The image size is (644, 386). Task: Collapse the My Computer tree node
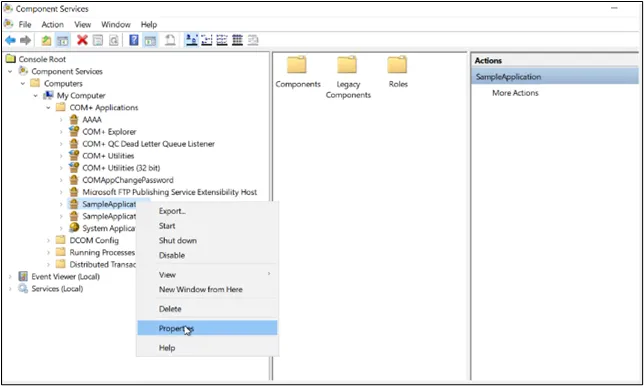36,96
